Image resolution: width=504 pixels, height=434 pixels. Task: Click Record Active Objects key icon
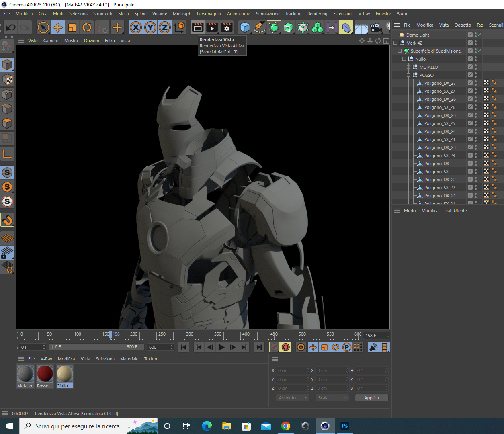[x=275, y=347]
